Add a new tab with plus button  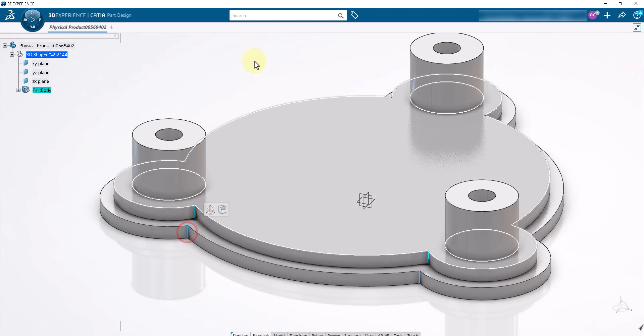pyautogui.click(x=111, y=27)
